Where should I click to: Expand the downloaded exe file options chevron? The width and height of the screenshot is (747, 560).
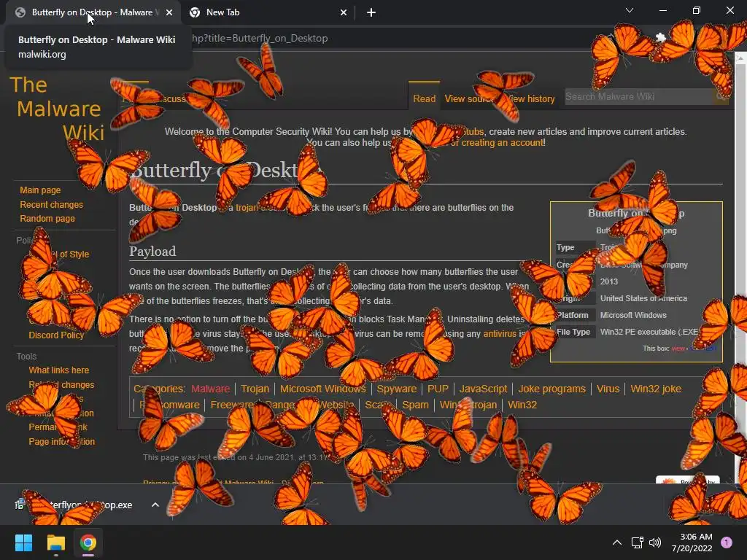pos(155,505)
